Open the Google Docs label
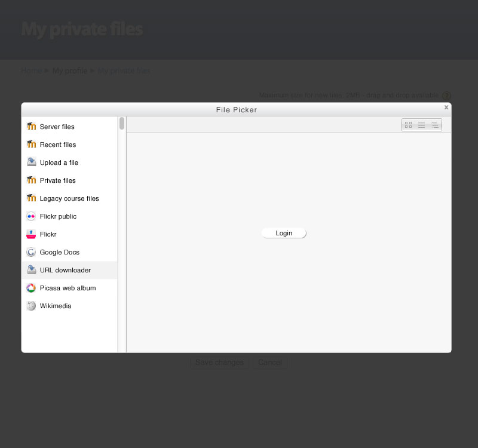The image size is (478, 448). point(59,252)
